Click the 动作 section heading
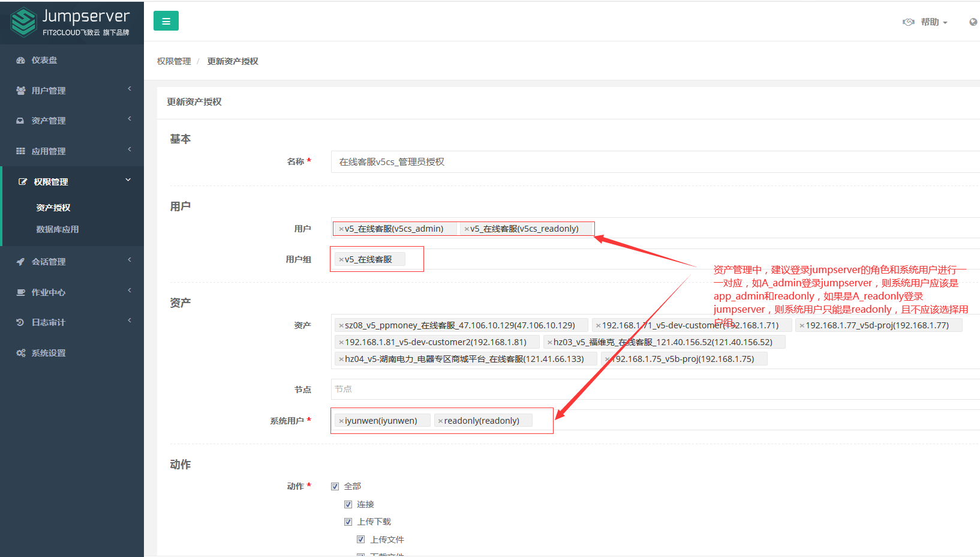Image resolution: width=980 pixels, height=557 pixels. pos(180,465)
